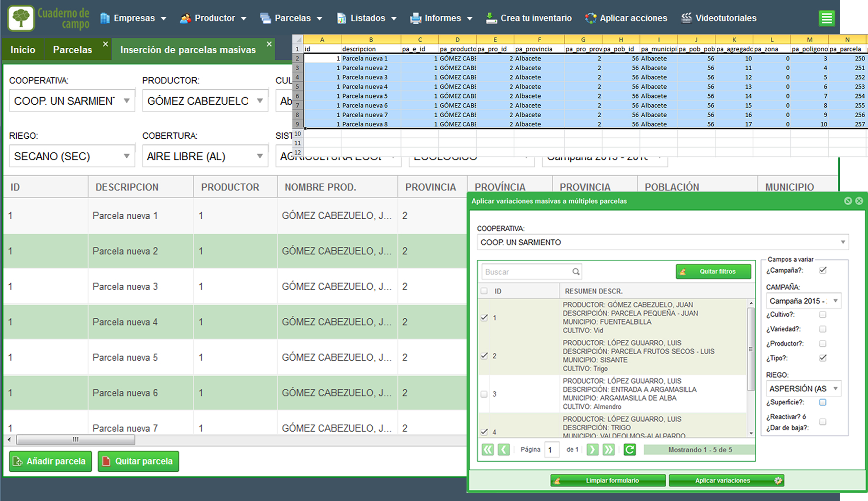Click the horizontal scrollbar of the parcel grid

[x=76, y=439]
